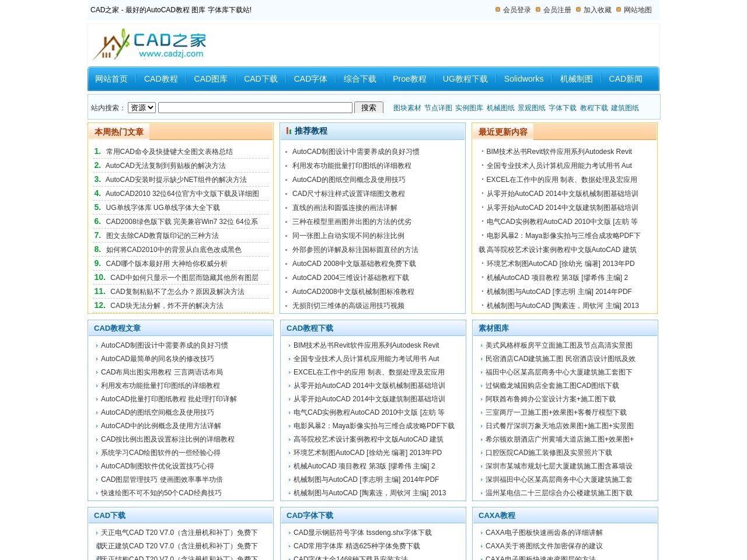Open CAXA关于将图纸文件加密保存的建议
This screenshot has height=560, width=747.
[544, 546]
